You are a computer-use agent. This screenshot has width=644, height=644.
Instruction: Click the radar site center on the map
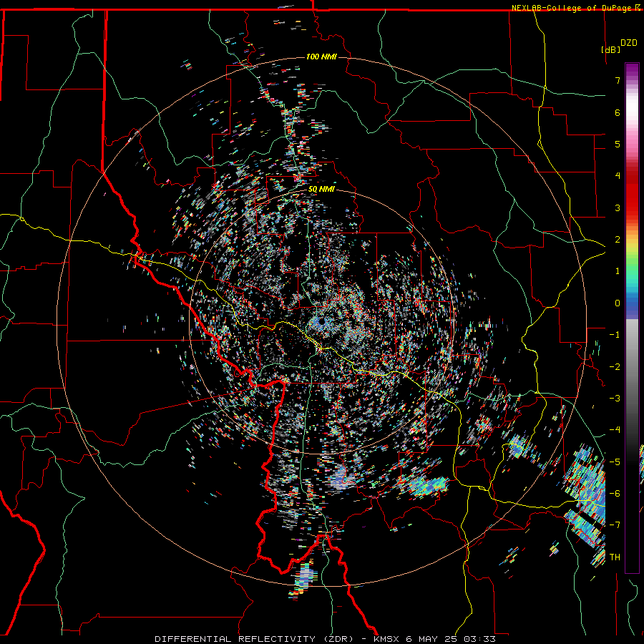[321, 322]
